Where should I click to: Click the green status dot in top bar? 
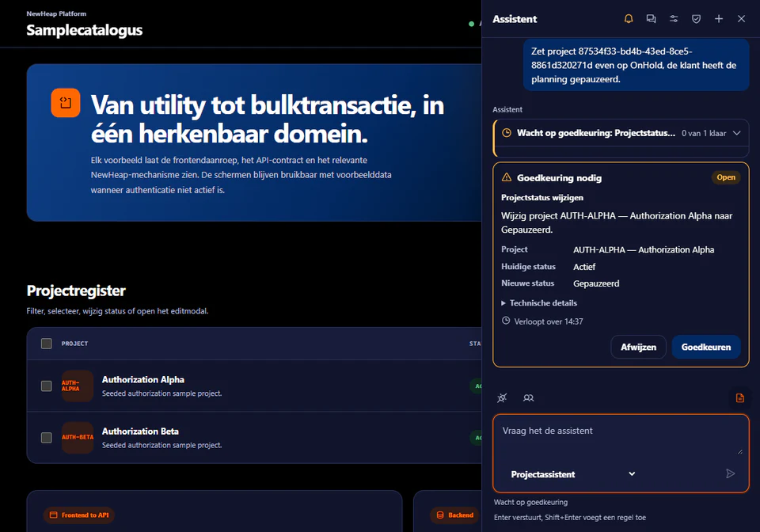click(471, 24)
